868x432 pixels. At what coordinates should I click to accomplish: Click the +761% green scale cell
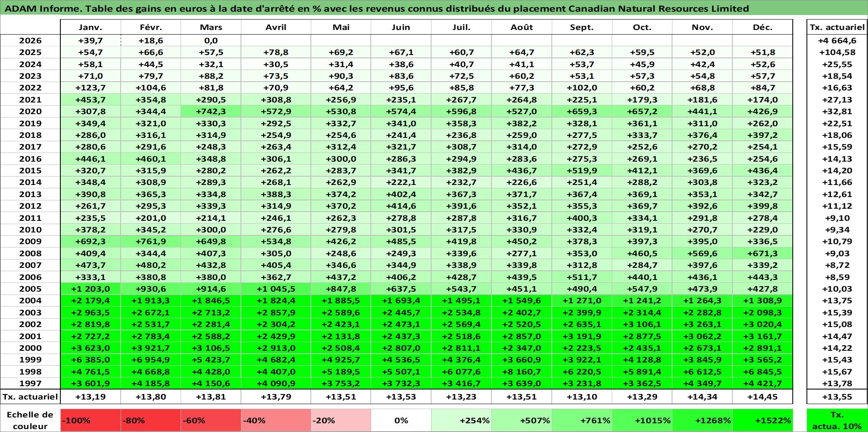tap(582, 420)
